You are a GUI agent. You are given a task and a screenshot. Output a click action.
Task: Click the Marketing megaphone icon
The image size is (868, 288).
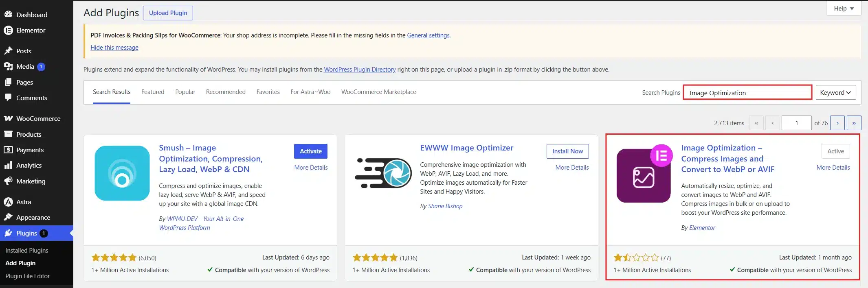(8, 181)
